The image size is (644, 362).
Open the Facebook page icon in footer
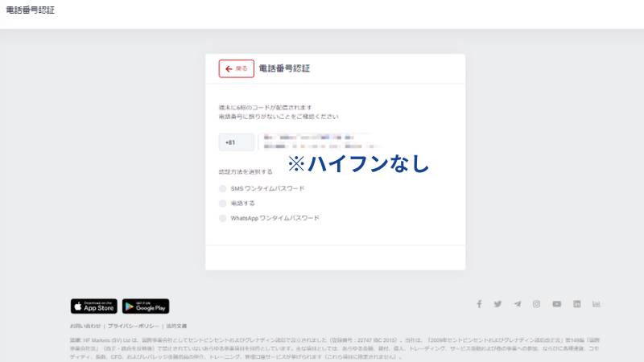(x=479, y=304)
